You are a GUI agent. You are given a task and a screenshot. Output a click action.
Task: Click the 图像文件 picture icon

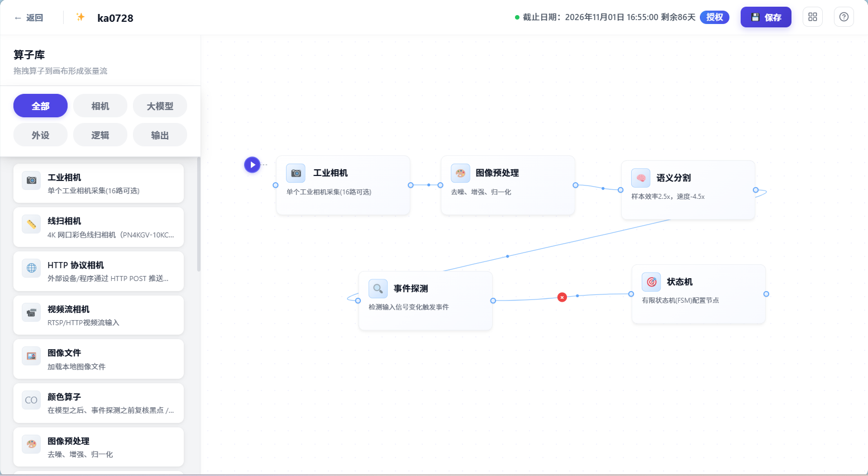pyautogui.click(x=31, y=356)
